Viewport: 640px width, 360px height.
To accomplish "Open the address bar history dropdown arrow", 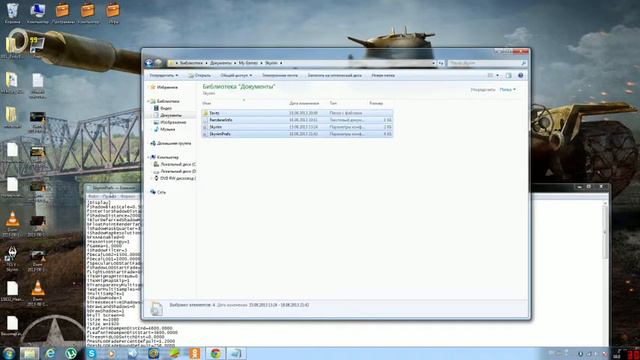I will 433,63.
